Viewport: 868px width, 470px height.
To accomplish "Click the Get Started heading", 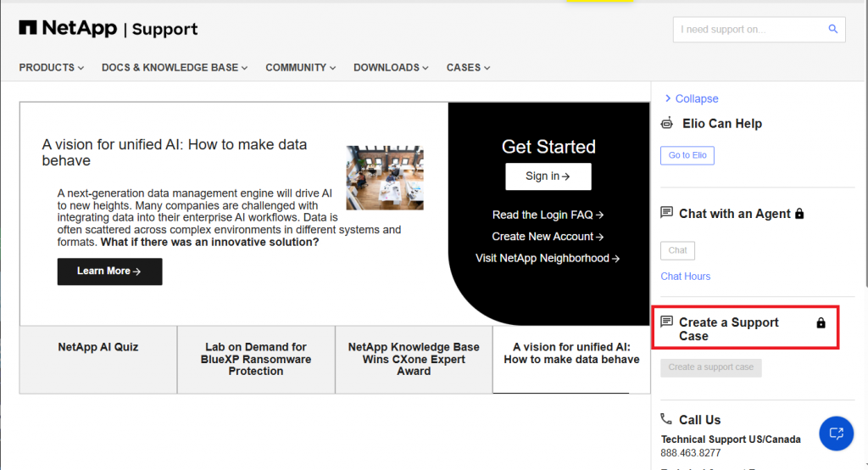I will [548, 147].
